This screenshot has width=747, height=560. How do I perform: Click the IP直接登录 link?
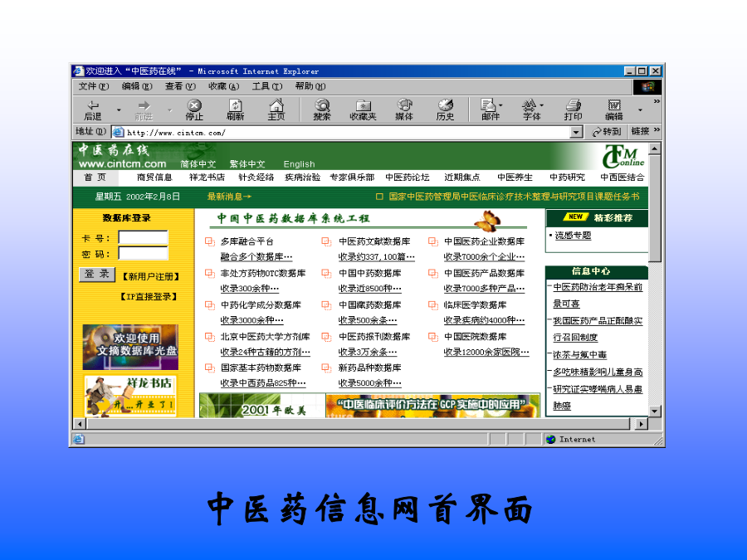(149, 297)
